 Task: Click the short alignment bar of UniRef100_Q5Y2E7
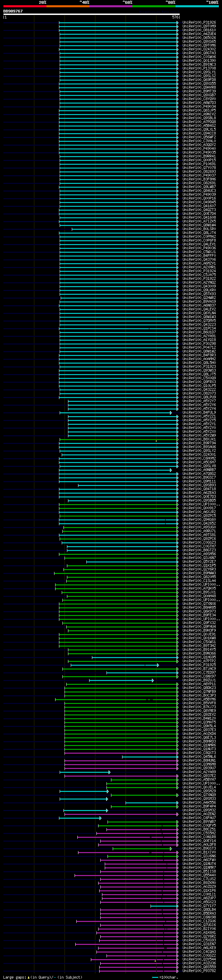tap(133, 561)
